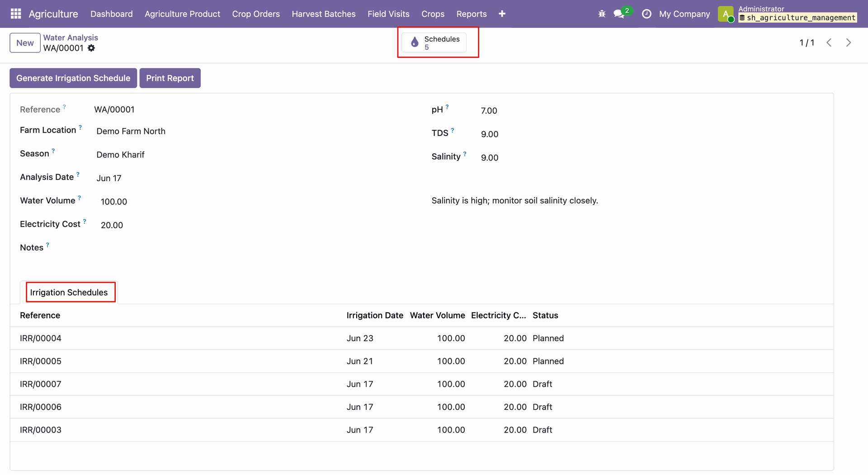Open the Reports menu

coord(472,14)
